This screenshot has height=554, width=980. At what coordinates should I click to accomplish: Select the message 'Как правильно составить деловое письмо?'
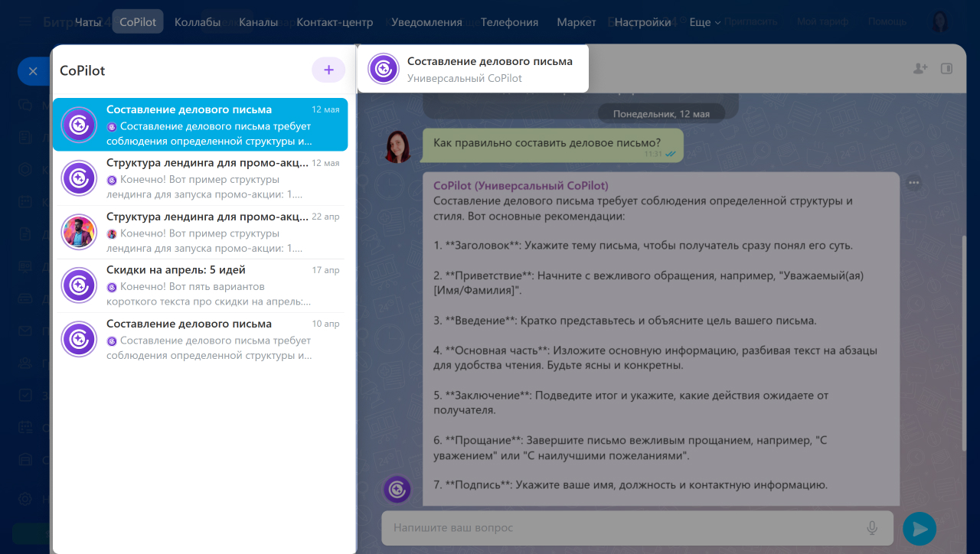553,145
